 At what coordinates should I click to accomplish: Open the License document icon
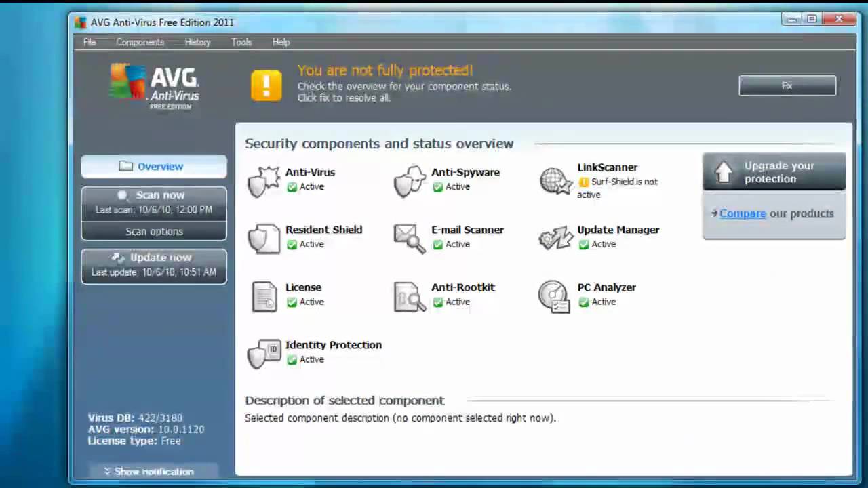point(264,296)
